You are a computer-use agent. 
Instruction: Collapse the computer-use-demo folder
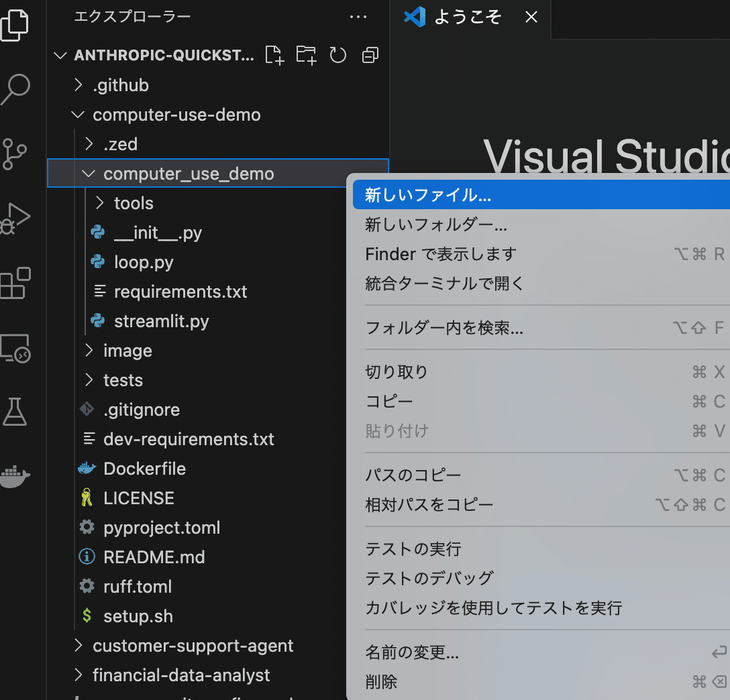79,115
